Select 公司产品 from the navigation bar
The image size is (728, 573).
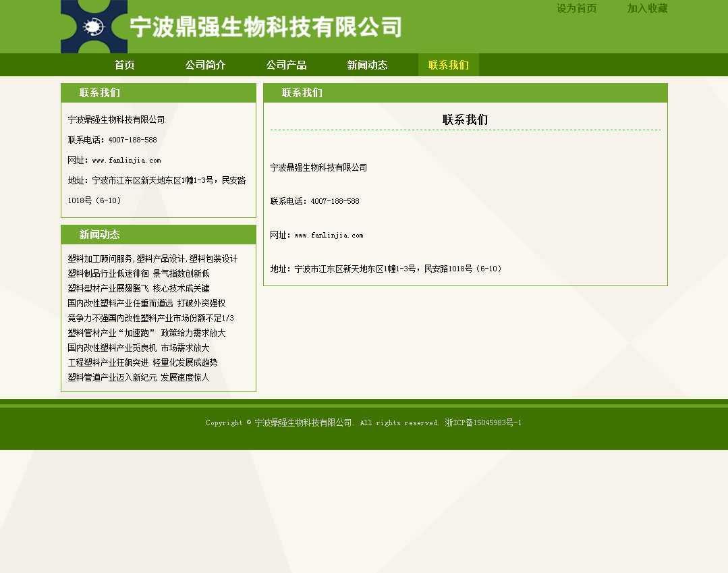(286, 65)
